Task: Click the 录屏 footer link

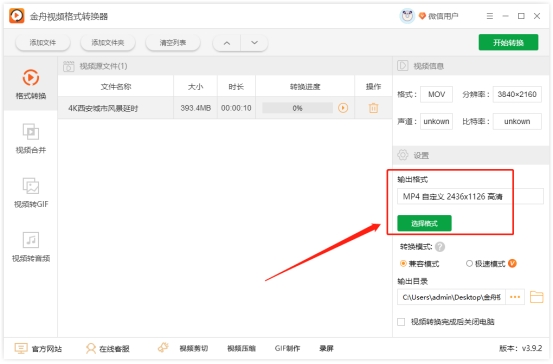Action: pyautogui.click(x=326, y=348)
